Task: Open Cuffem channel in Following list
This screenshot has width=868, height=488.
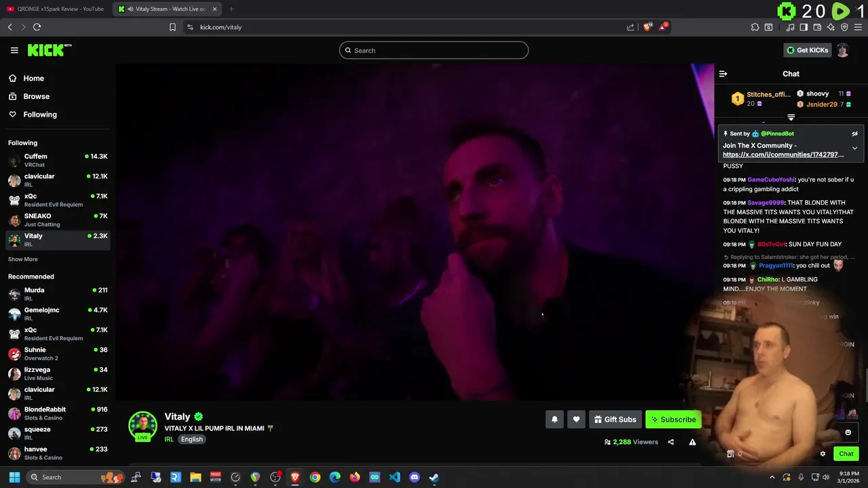Action: pos(58,161)
